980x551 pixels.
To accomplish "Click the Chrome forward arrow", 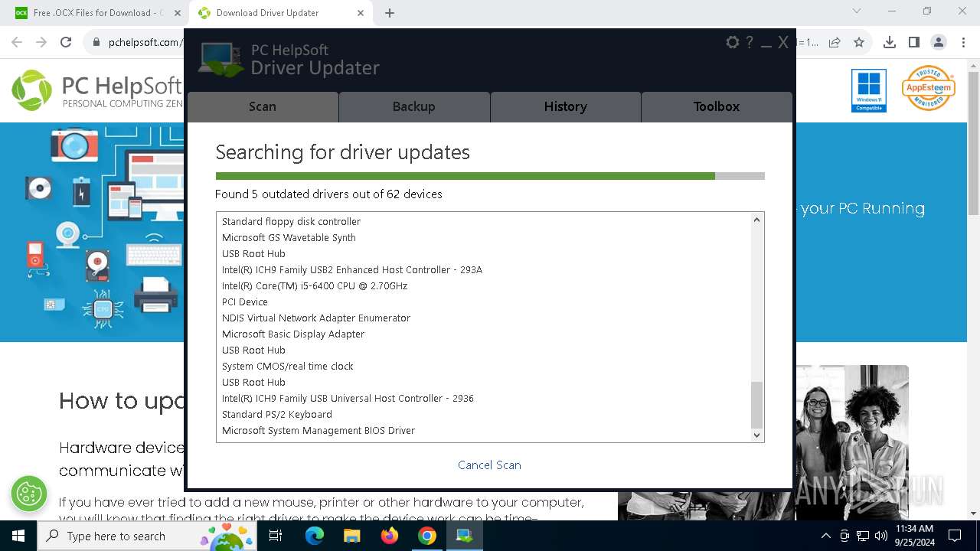I will click(x=41, y=42).
